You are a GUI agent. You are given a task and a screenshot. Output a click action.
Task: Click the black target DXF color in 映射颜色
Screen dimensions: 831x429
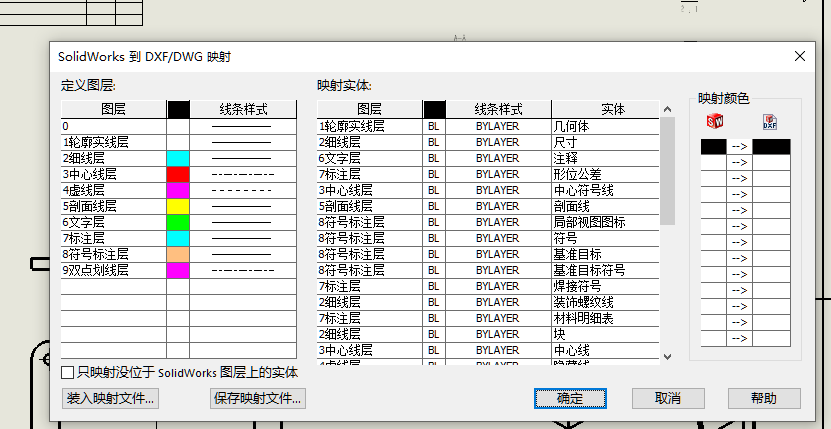[x=772, y=147]
